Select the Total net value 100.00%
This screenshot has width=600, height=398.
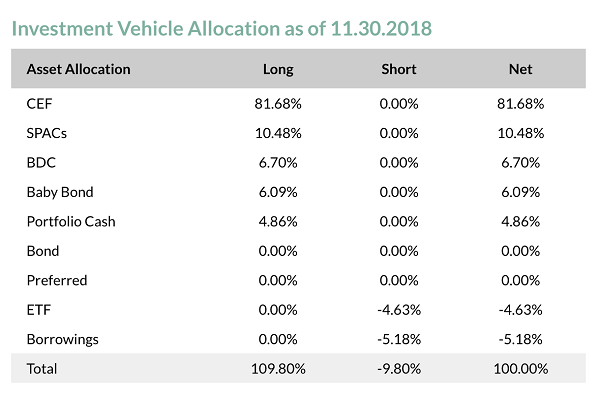[x=520, y=369]
